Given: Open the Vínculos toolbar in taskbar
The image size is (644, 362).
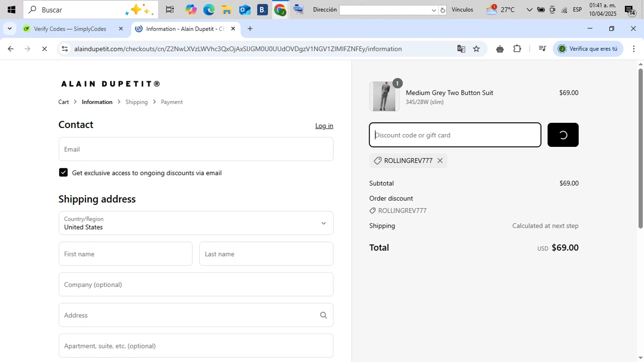Looking at the screenshot, I should click(462, 9).
